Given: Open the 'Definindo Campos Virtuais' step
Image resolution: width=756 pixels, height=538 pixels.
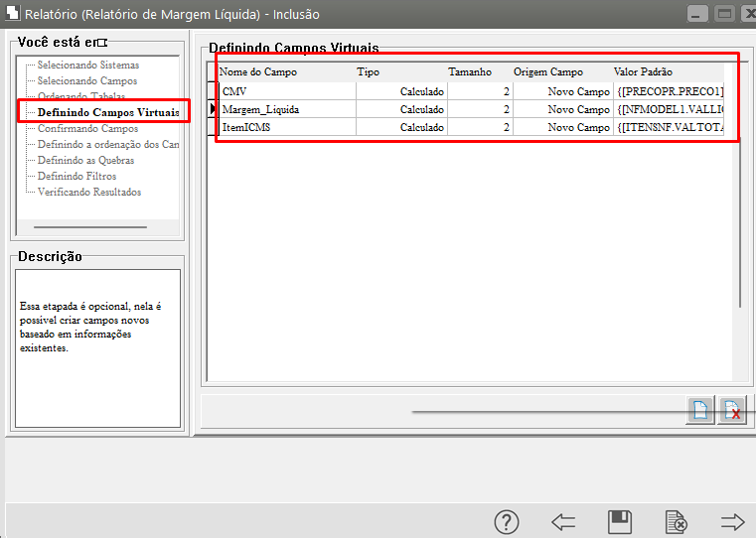Looking at the screenshot, I should (x=107, y=113).
